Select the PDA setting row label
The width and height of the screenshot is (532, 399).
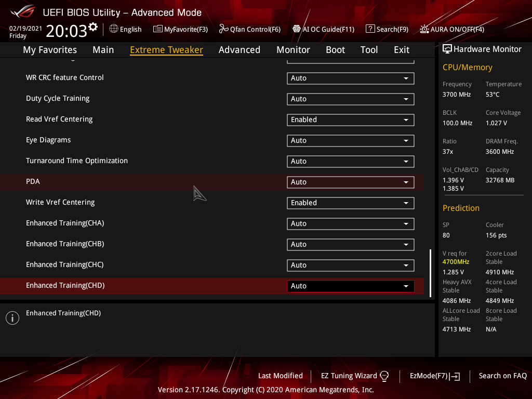(33, 181)
